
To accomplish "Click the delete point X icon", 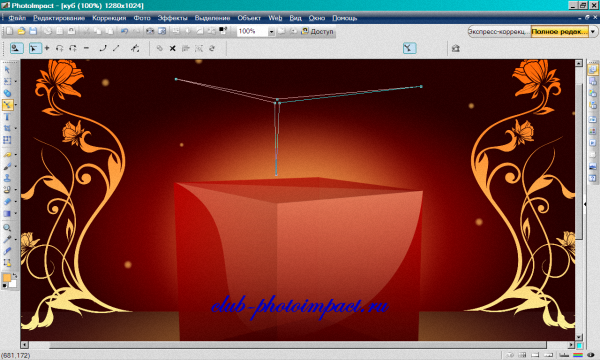I will coord(173,48).
